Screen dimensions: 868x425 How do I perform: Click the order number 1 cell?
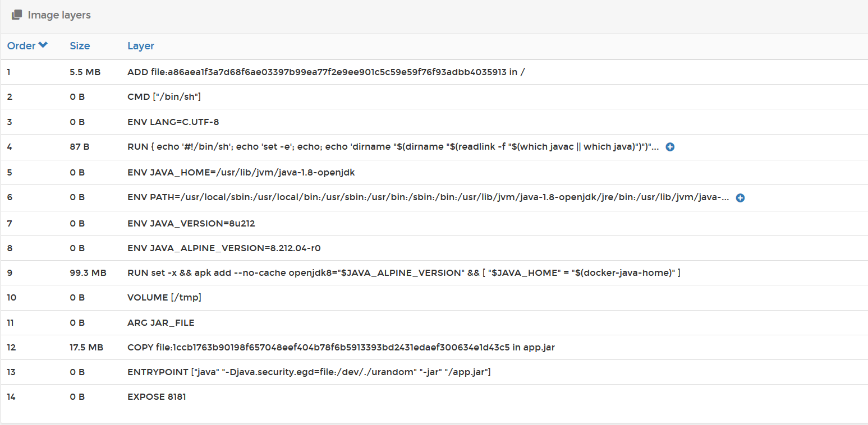tap(9, 72)
